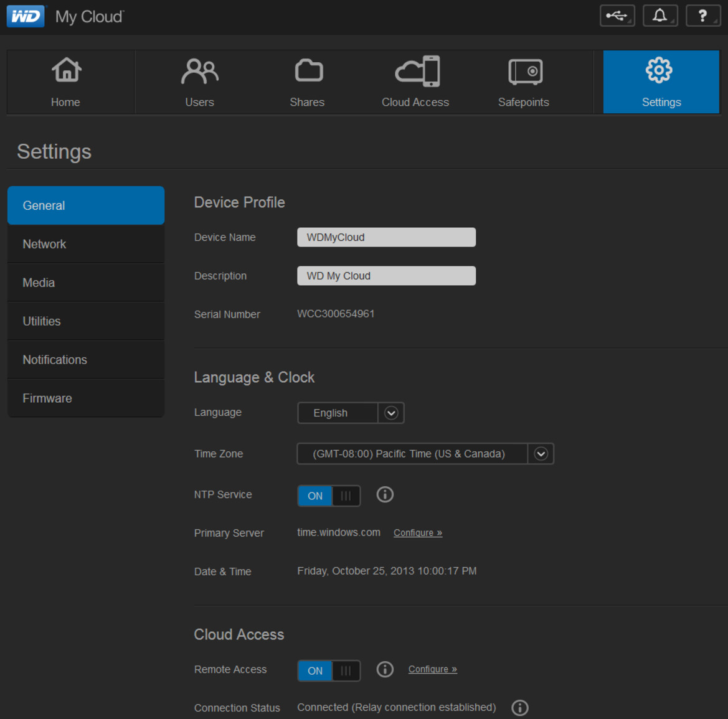This screenshot has height=719, width=728.
Task: Expand the Language dropdown arrow
Action: [391, 413]
